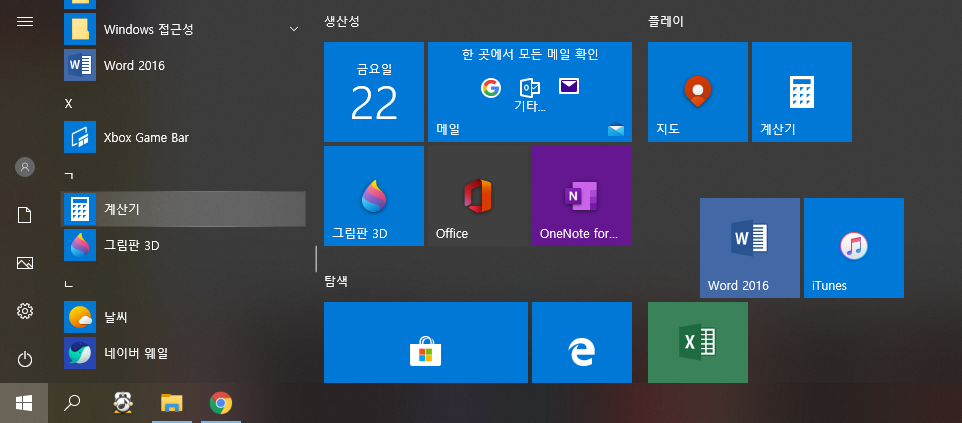962x423 pixels.
Task: Open the iTunes tile
Action: 854,248
